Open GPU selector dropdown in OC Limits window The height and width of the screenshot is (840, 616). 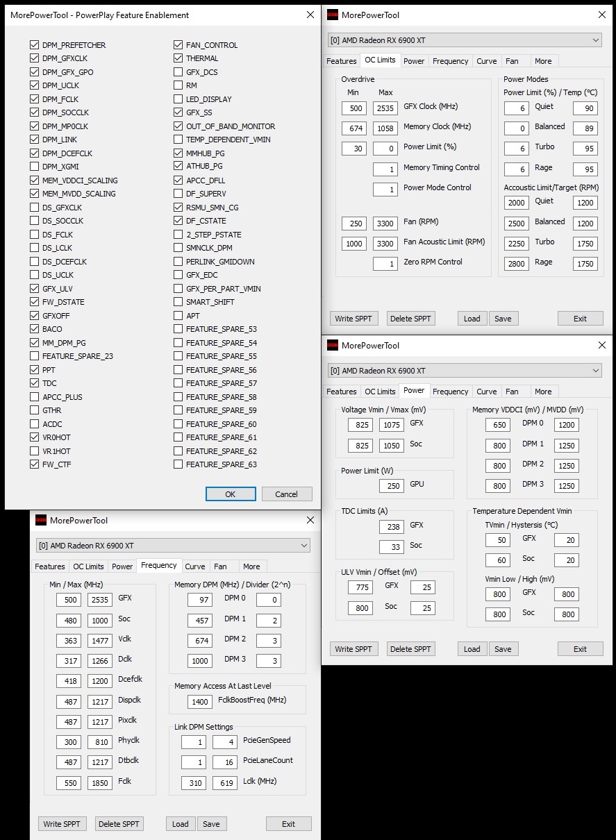click(x=465, y=40)
